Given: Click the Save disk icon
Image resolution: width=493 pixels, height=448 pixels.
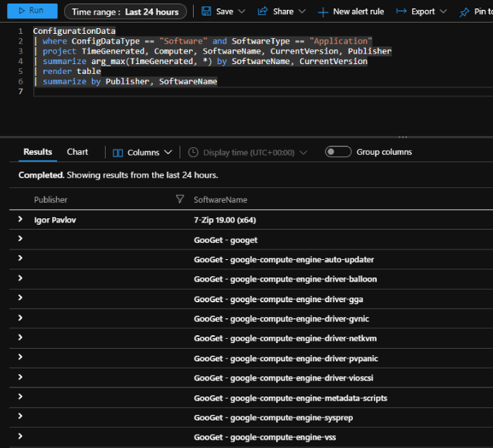Looking at the screenshot, I should (206, 11).
